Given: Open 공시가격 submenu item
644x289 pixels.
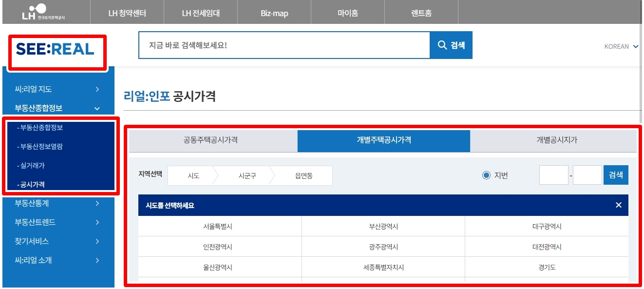Looking at the screenshot, I should (31, 185).
